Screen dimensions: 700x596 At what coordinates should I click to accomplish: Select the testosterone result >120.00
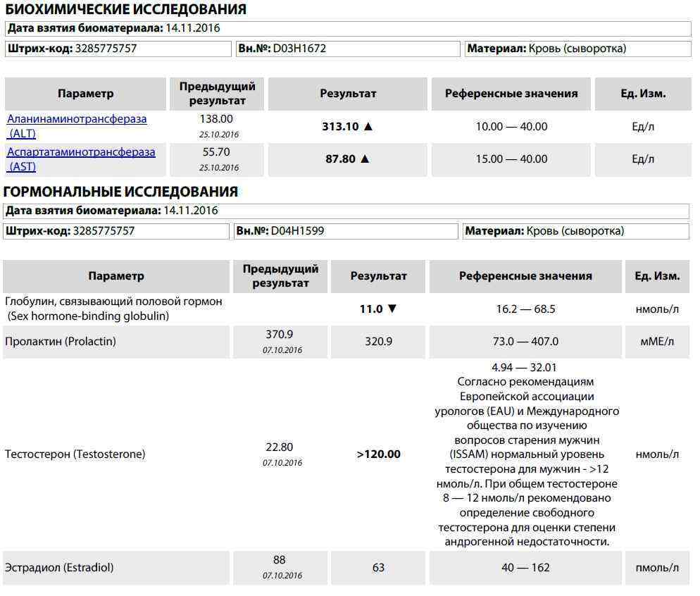coord(378,454)
